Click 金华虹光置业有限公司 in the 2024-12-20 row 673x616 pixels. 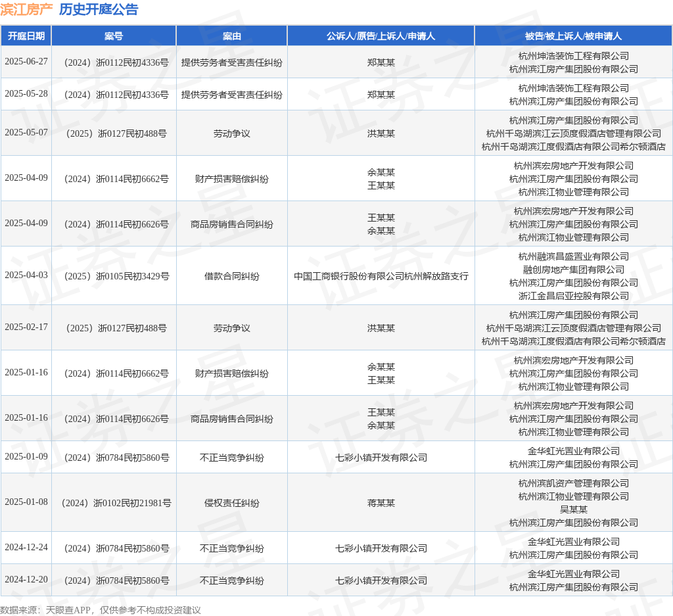573,574
